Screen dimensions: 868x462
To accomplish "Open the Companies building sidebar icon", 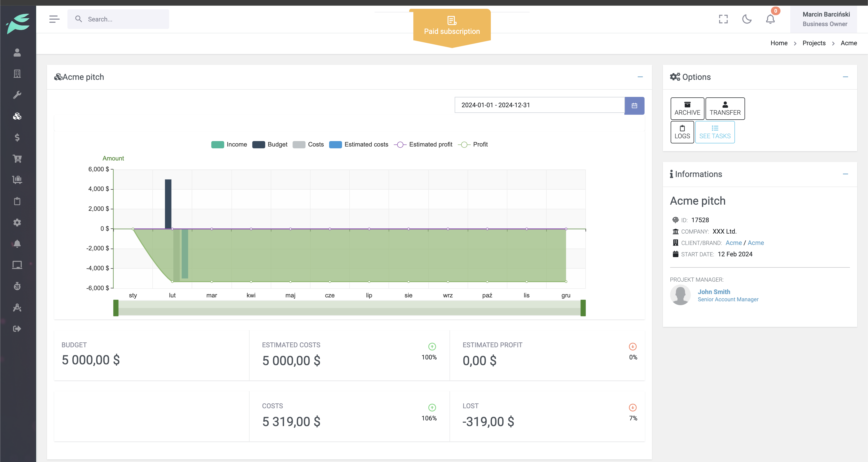I will tap(17, 74).
